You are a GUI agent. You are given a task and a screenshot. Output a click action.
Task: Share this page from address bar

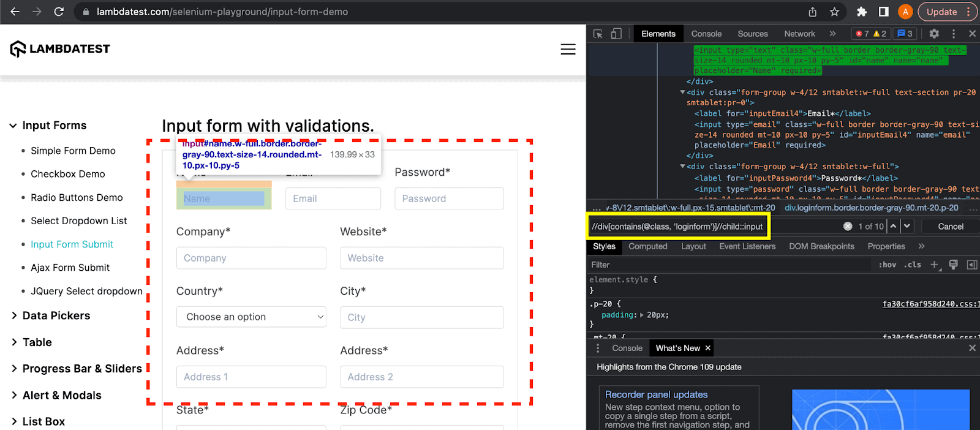tap(812, 12)
